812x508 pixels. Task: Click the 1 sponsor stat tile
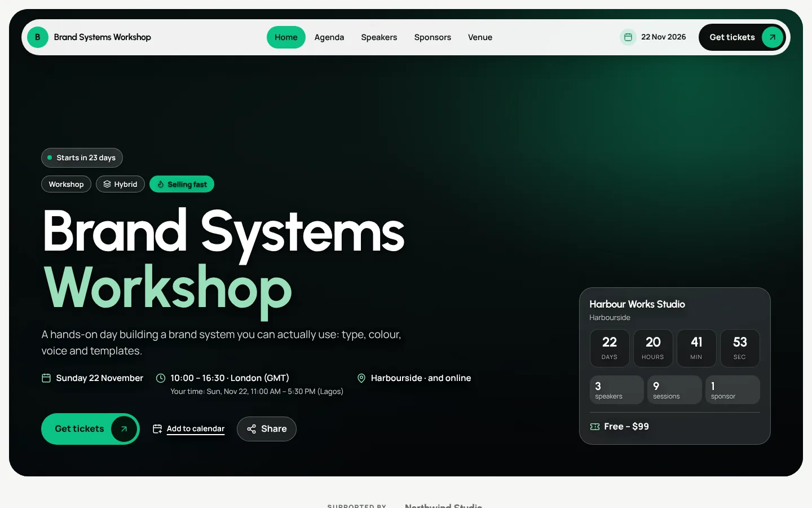click(x=732, y=390)
